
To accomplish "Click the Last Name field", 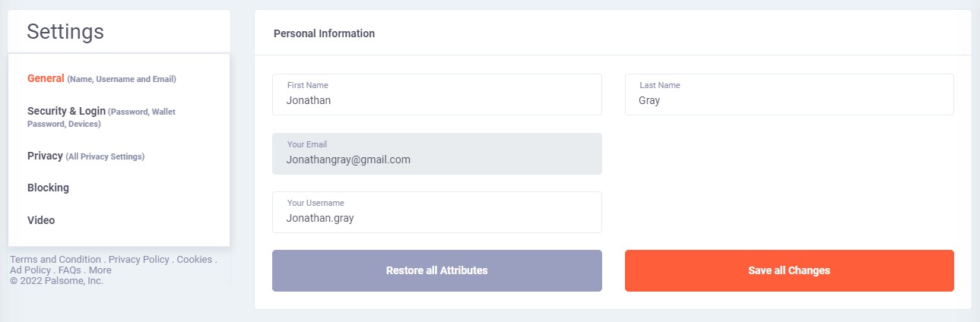I will click(789, 94).
